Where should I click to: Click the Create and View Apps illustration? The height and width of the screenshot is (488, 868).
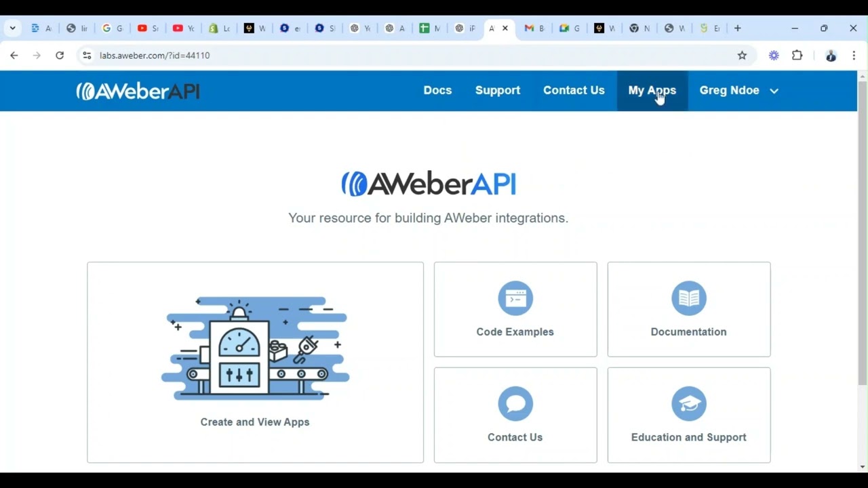[255, 347]
